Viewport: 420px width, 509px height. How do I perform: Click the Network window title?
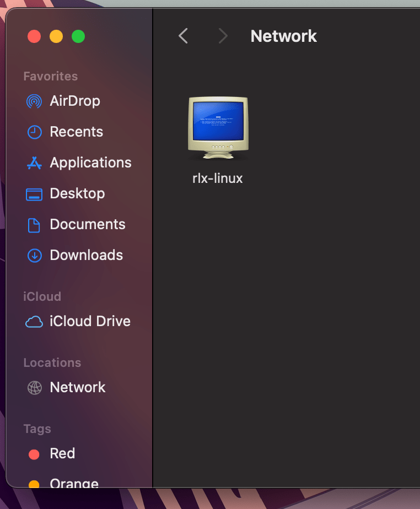[x=283, y=36]
